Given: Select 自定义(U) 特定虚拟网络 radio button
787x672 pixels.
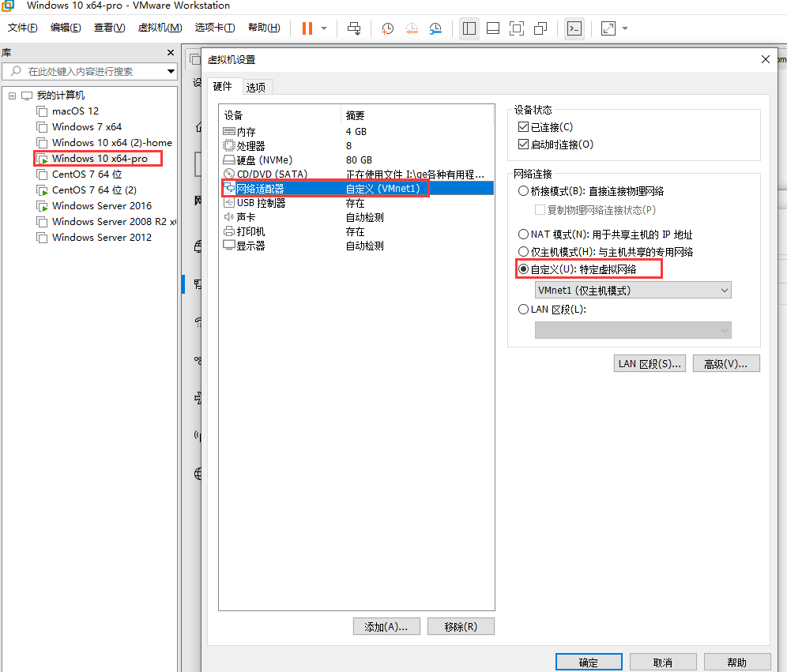Looking at the screenshot, I should click(524, 269).
